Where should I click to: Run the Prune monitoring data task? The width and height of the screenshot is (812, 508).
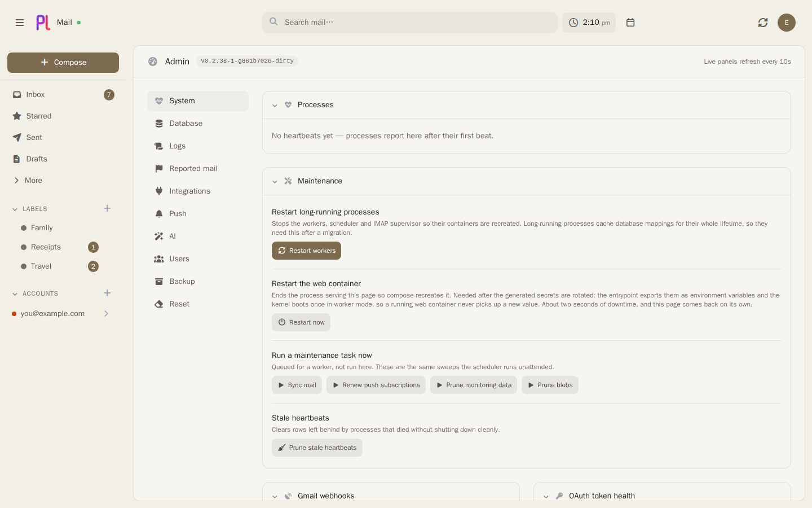click(474, 385)
